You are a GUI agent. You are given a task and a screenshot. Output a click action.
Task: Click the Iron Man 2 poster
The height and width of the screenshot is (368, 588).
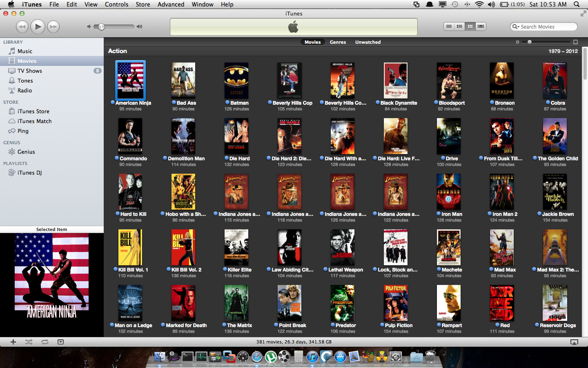pyautogui.click(x=502, y=192)
